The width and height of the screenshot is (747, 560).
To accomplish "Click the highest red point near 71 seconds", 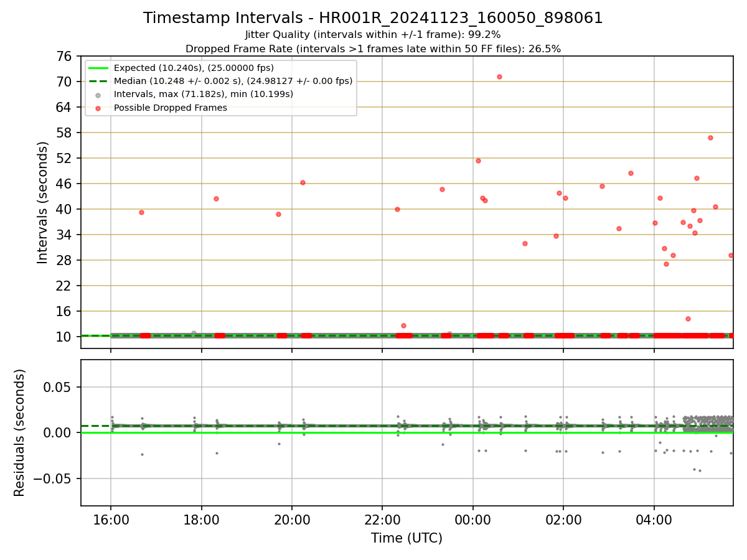I will pos(499,77).
